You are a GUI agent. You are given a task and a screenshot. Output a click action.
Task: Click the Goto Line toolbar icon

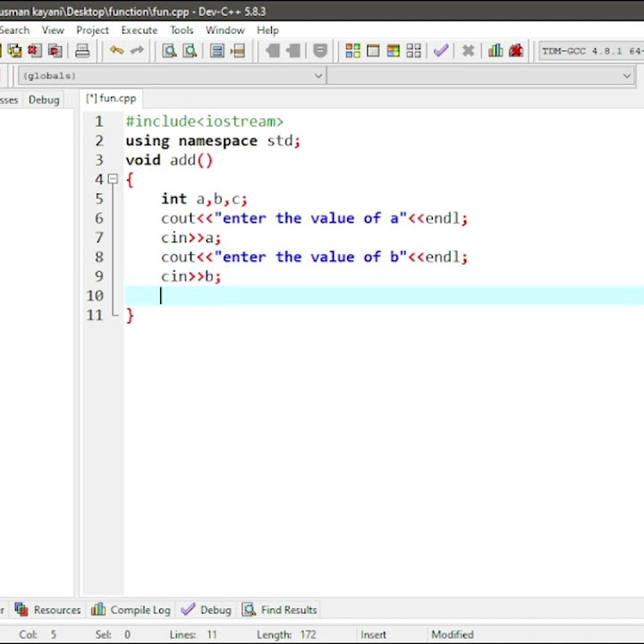click(x=238, y=51)
